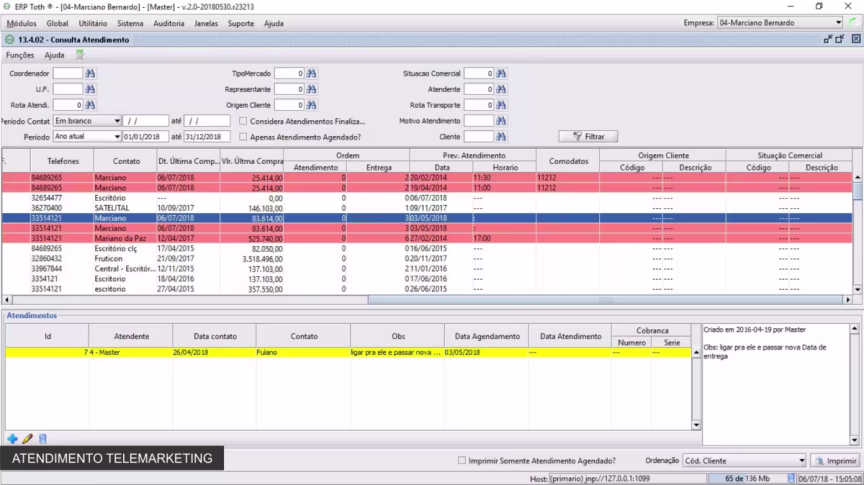The width and height of the screenshot is (864, 485).
Task: Click the Filtrar button
Action: click(x=588, y=136)
